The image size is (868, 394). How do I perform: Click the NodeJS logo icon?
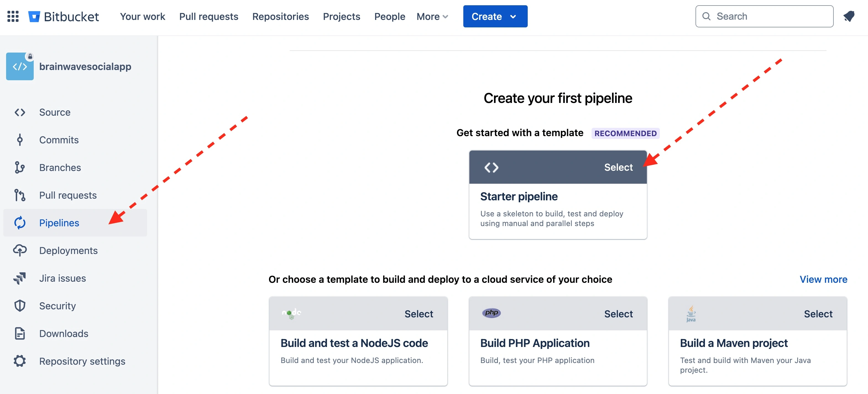(x=291, y=314)
